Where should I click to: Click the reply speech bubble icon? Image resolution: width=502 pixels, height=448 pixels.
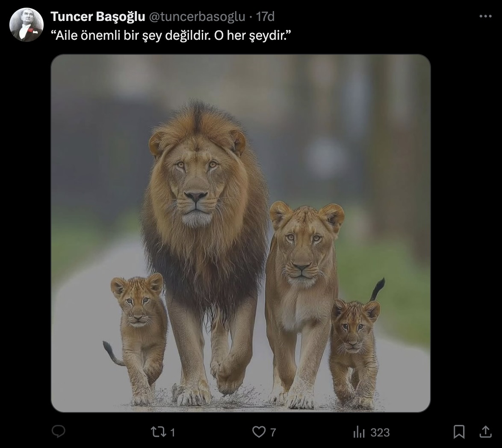(58, 432)
